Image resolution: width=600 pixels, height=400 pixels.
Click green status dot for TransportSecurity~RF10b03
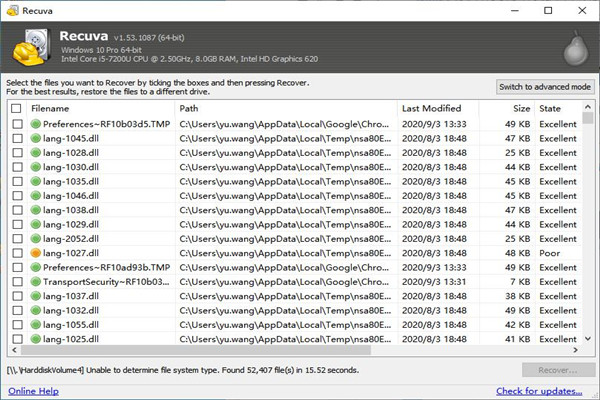point(36,282)
